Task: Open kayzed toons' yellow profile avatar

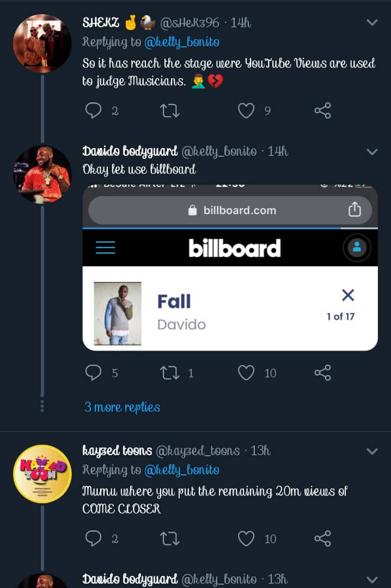Action: point(42,473)
